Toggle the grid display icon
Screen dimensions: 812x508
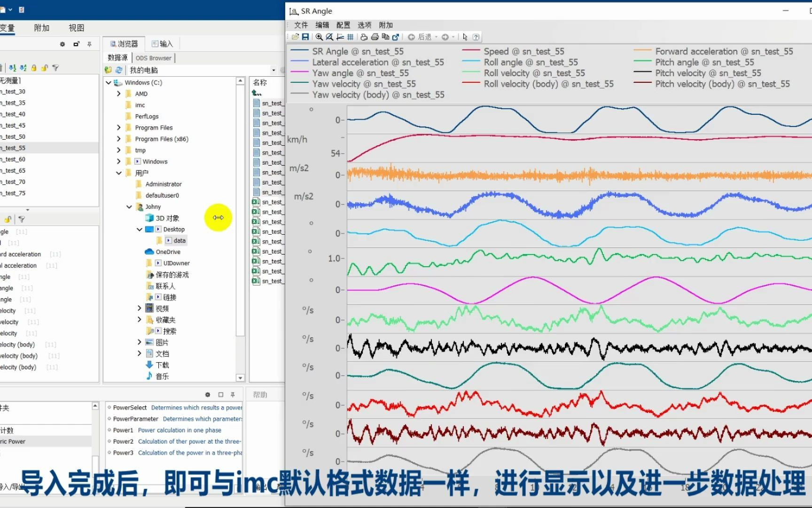pos(351,37)
